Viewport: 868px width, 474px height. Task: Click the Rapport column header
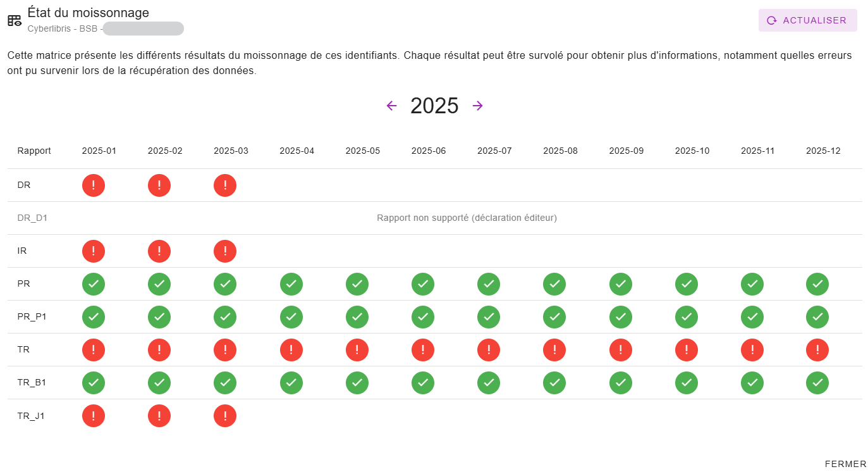(34, 151)
